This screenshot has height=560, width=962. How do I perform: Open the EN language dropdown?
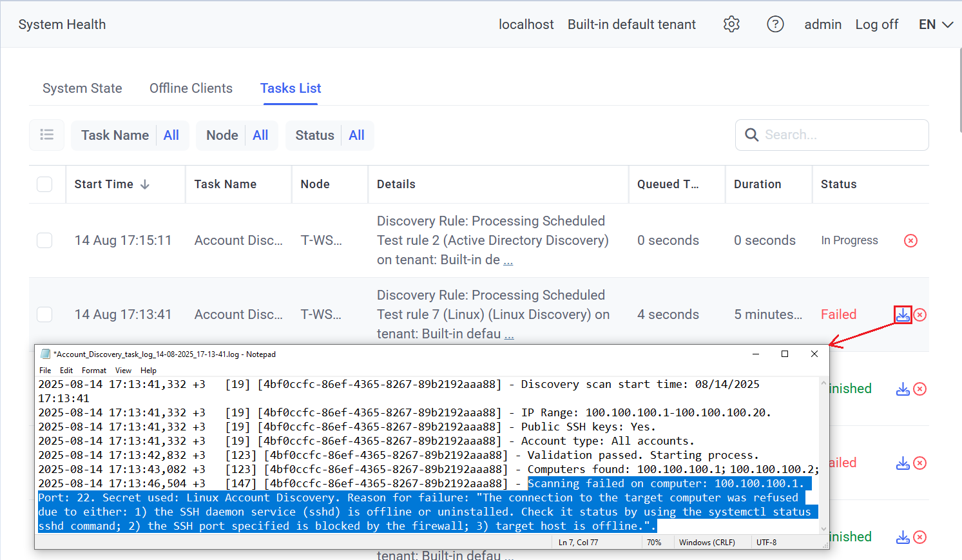936,24
